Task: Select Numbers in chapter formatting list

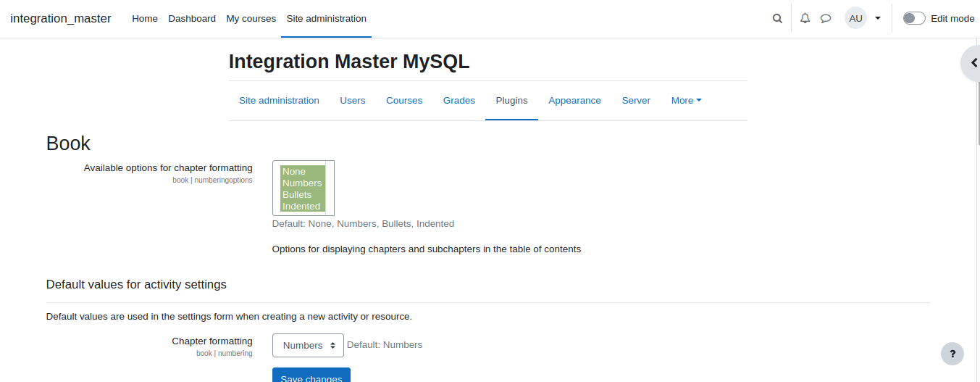Action: pyautogui.click(x=303, y=183)
